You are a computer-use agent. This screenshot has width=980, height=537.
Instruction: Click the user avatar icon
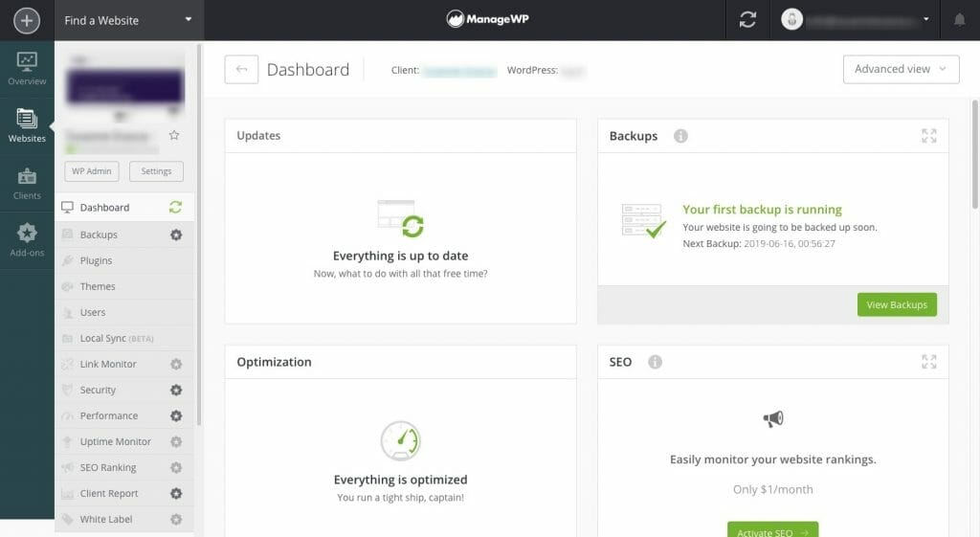tap(791, 19)
